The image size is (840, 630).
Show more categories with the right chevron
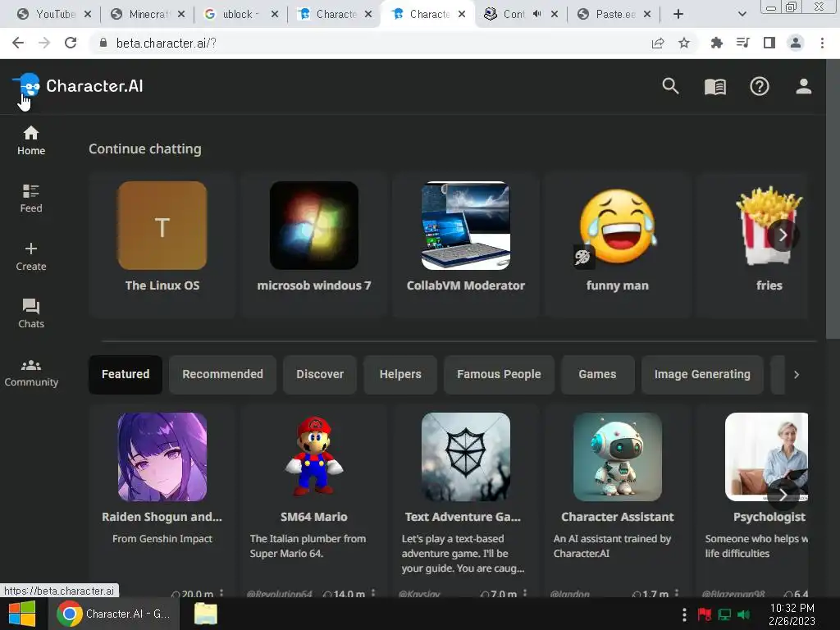[x=797, y=374]
